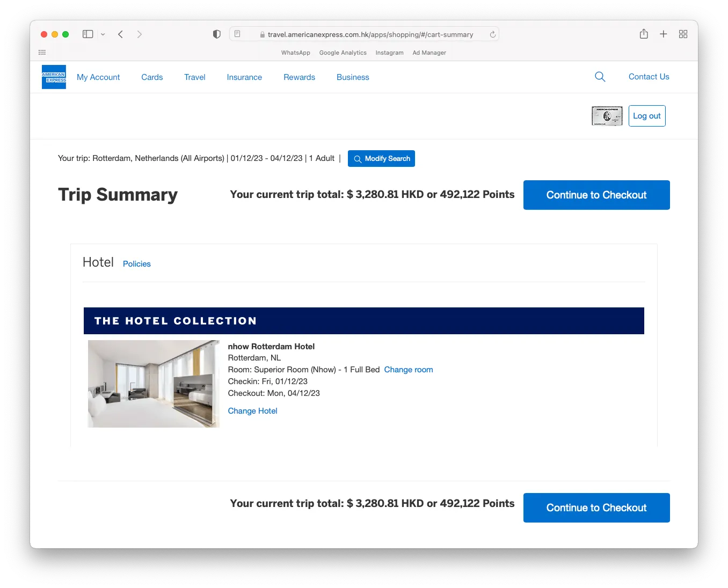Image resolution: width=728 pixels, height=588 pixels.
Task: Open a new tab with plus icon
Action: tap(664, 34)
